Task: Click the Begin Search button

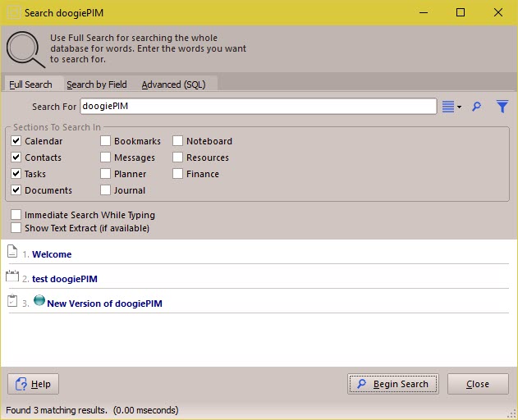Action: (392, 384)
